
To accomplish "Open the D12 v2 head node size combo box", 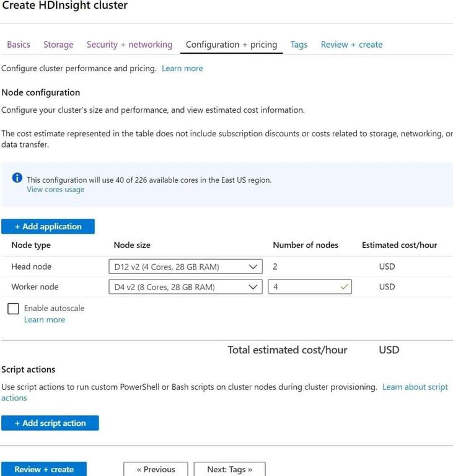I will click(x=185, y=267).
